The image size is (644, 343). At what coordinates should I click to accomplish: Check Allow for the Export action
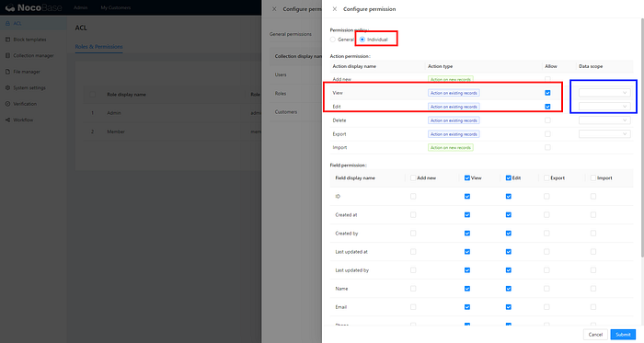(547, 133)
